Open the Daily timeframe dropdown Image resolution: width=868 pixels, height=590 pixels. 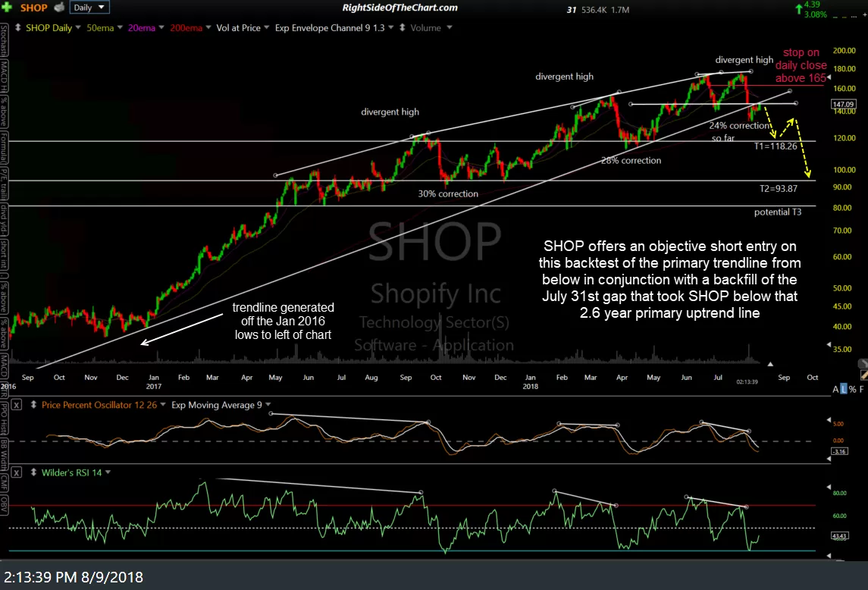pos(89,7)
